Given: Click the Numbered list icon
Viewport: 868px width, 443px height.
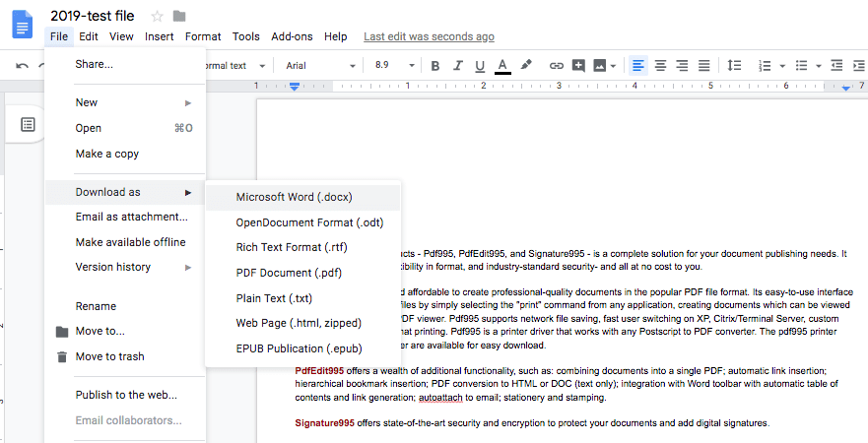Looking at the screenshot, I should pos(765,66).
